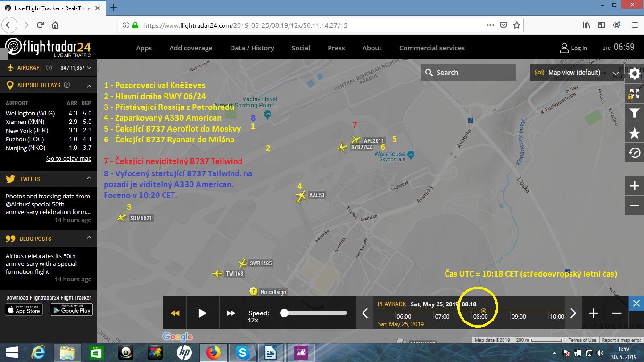Select the AAL53 aircraft icon
This screenshot has height=362, width=644.
301,196
